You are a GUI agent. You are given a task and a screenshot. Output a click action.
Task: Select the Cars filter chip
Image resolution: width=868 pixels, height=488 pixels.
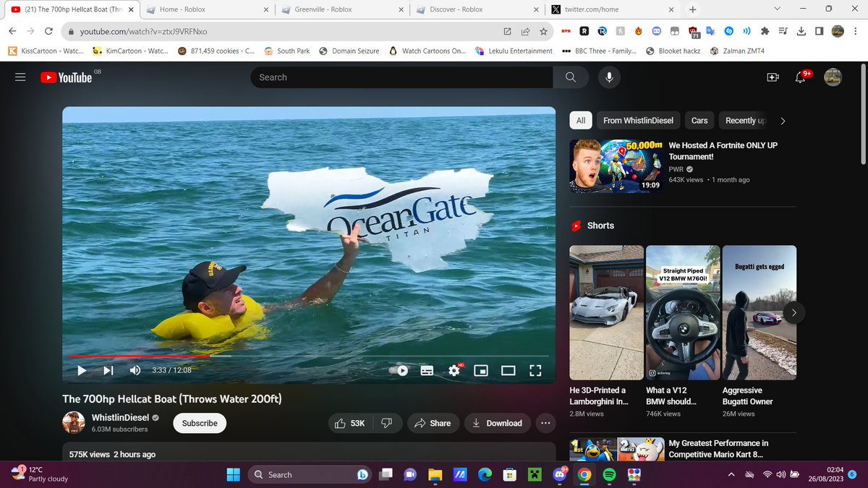(x=699, y=120)
